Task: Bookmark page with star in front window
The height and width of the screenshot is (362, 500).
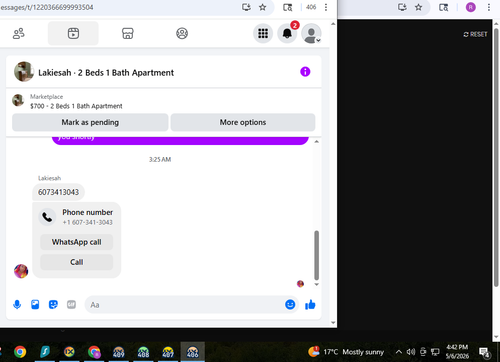Action: pyautogui.click(x=263, y=7)
